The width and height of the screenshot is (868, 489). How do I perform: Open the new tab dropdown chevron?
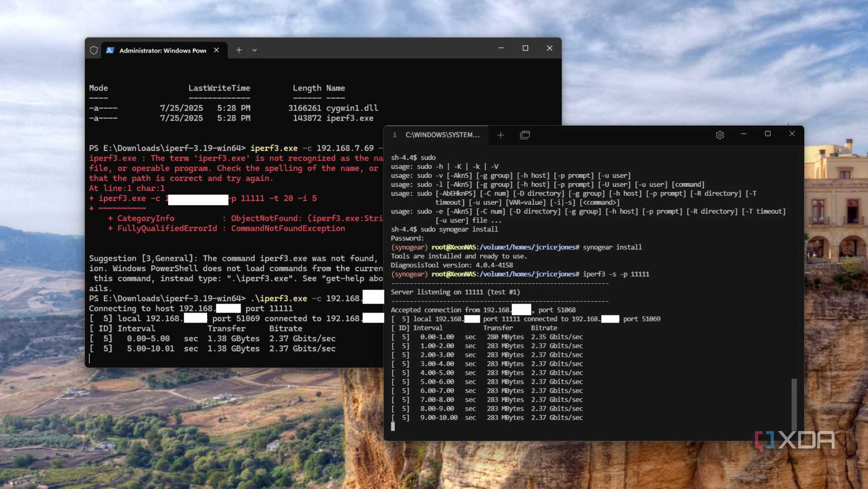point(255,49)
